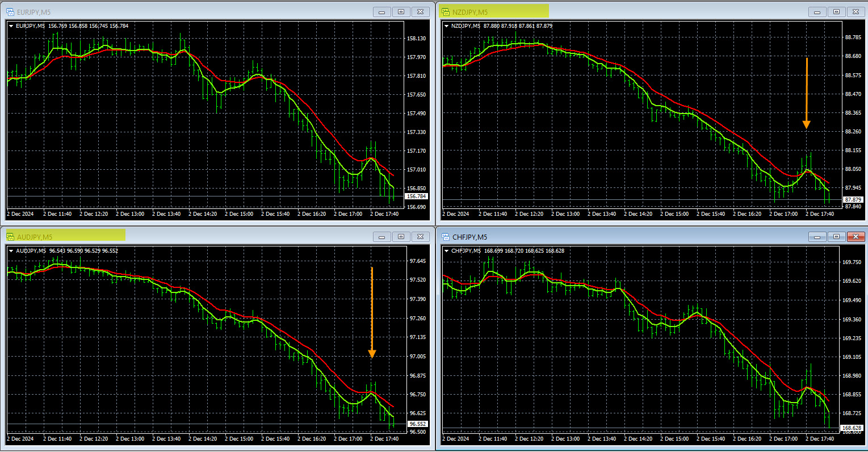
Task: Maximize the EURJPY chart window
Action: [x=401, y=11]
